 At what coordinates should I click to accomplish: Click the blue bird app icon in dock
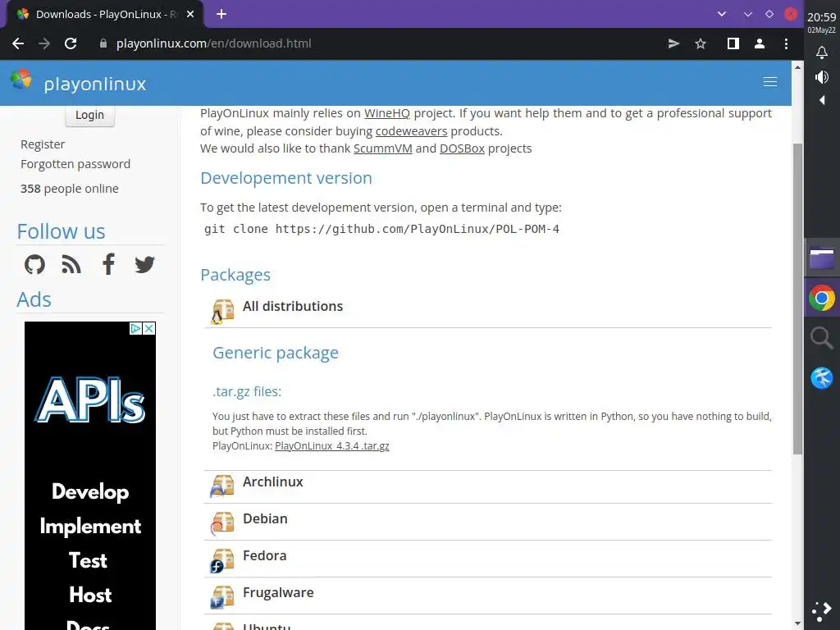821,377
